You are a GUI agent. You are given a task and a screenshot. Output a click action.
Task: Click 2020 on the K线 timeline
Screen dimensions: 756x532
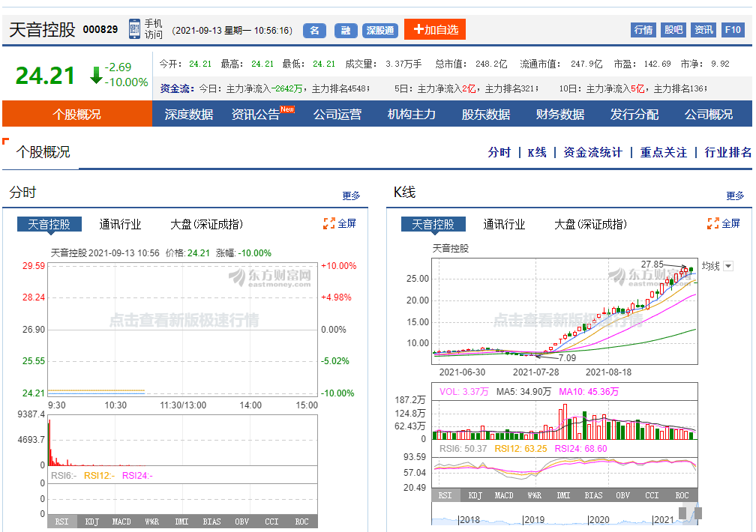(599, 519)
